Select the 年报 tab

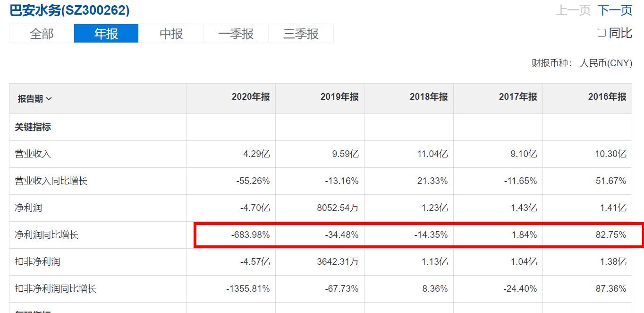tap(106, 34)
